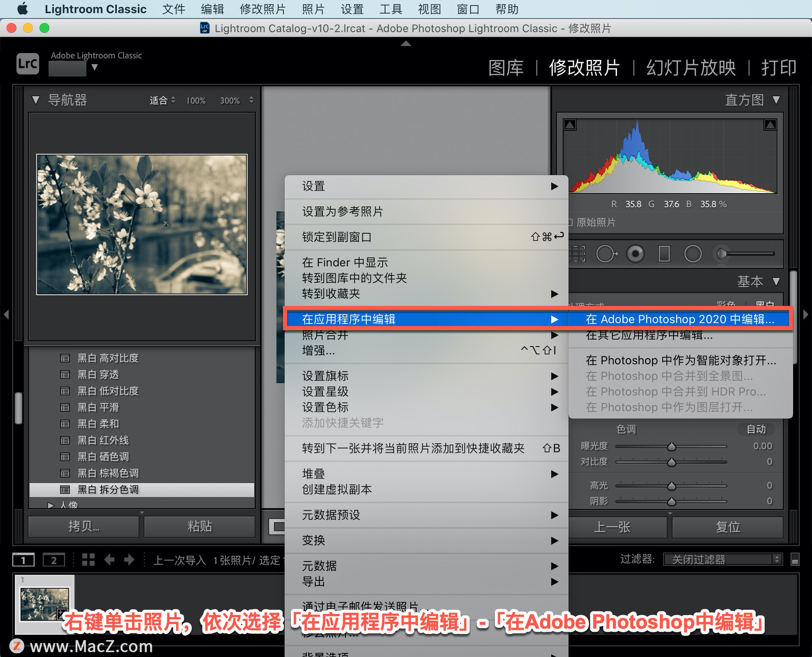Open the Apple menu
812x657 pixels.
coord(22,9)
